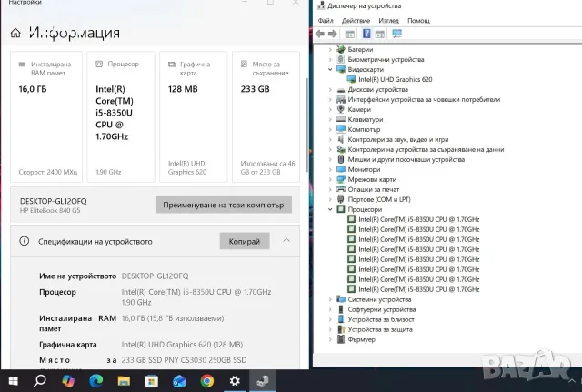Click the 233 GB SSD PNY CS3030 value
This screenshot has height=392, width=582.
coord(184,360)
